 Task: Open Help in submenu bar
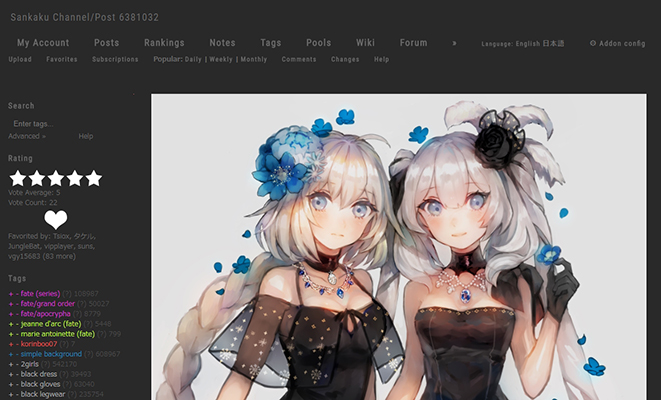(382, 59)
